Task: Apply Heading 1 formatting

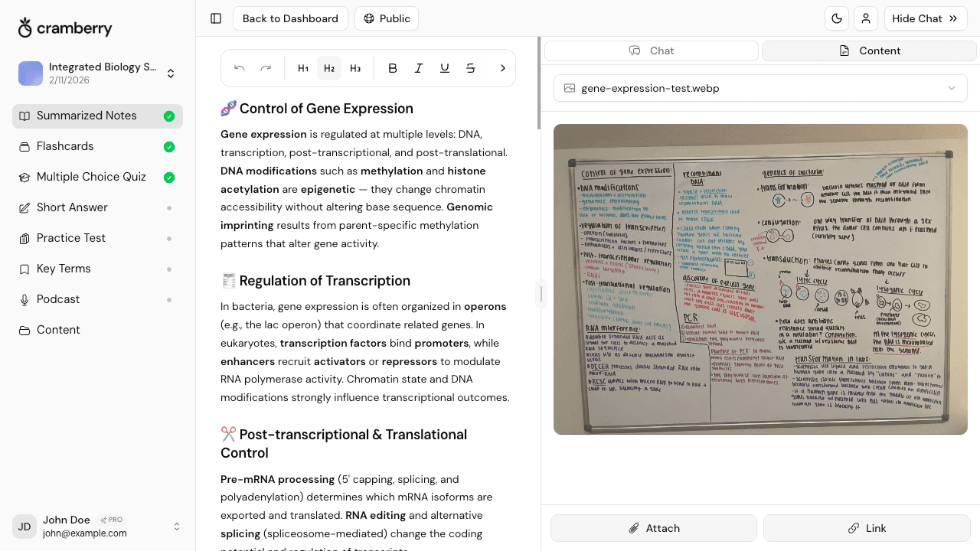Action: (x=303, y=68)
